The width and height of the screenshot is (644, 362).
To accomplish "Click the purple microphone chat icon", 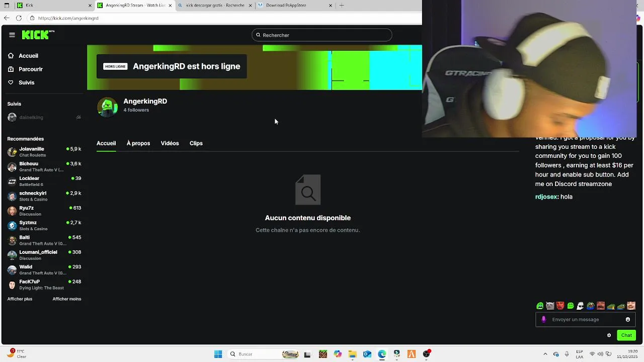I will point(543,320).
